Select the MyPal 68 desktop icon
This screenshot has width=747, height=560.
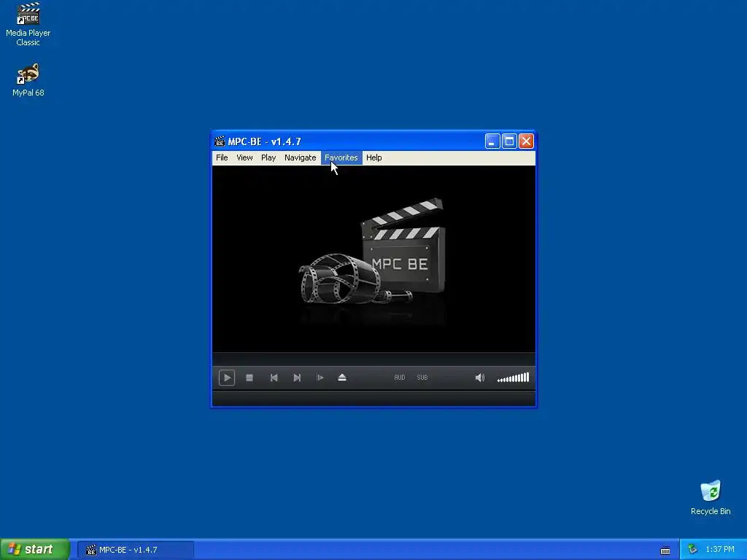click(x=28, y=80)
